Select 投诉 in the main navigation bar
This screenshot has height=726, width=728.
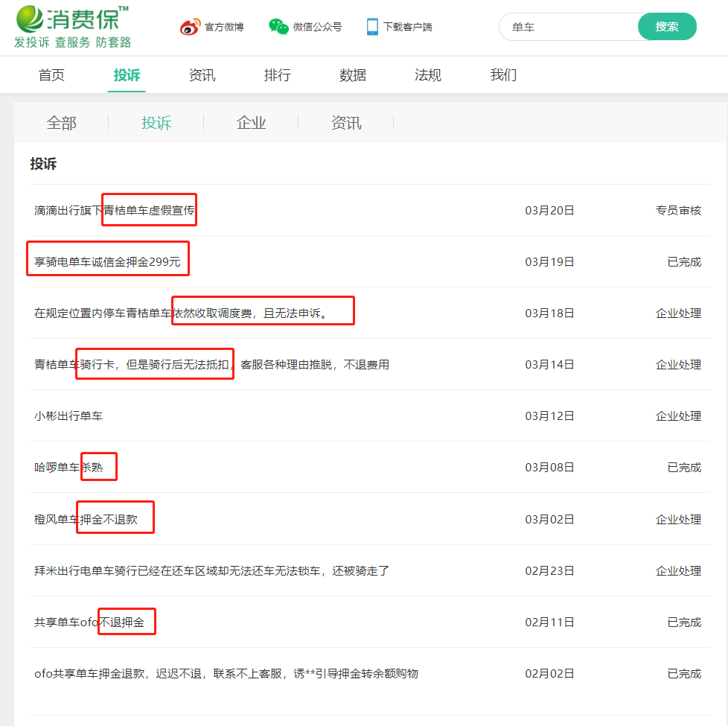(x=127, y=74)
